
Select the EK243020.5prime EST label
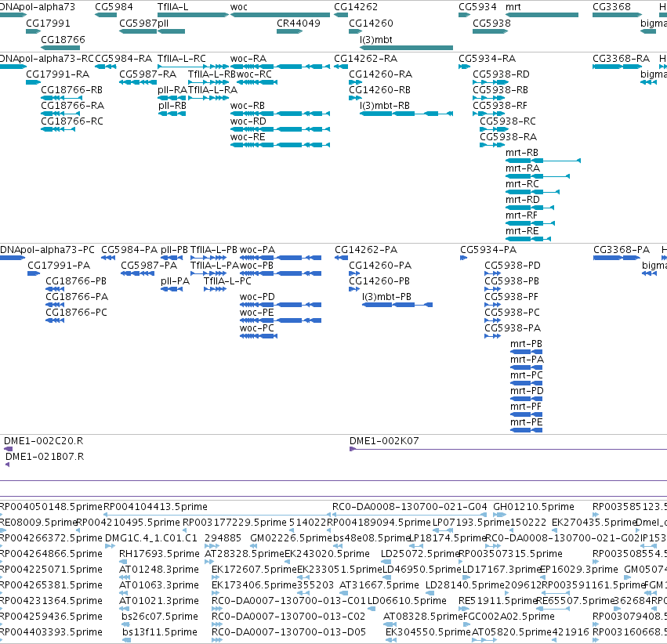point(327,554)
